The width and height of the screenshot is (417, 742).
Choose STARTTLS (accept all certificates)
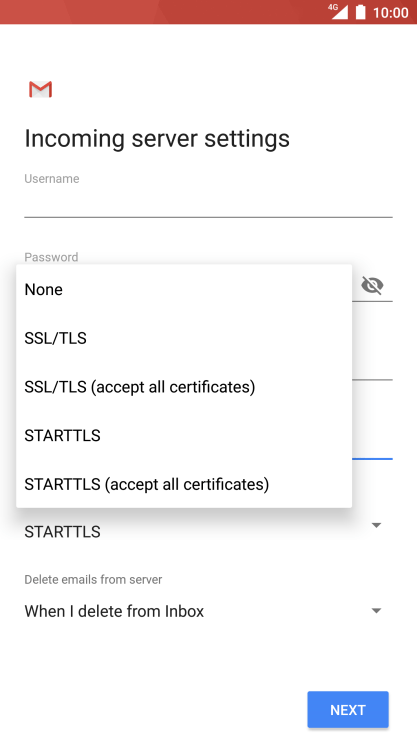point(184,484)
